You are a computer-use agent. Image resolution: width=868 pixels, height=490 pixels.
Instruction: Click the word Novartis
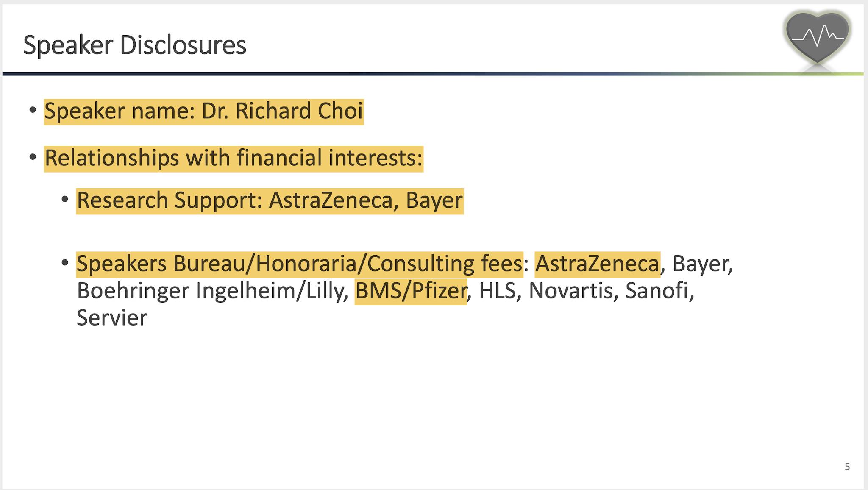(571, 291)
